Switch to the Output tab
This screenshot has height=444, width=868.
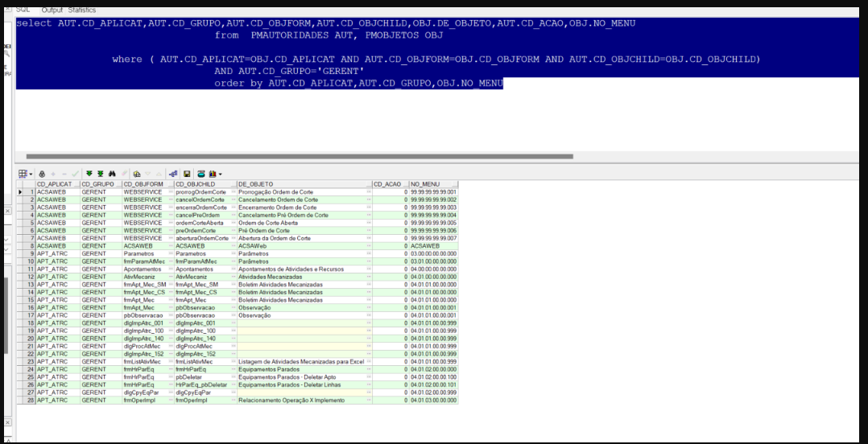click(52, 10)
